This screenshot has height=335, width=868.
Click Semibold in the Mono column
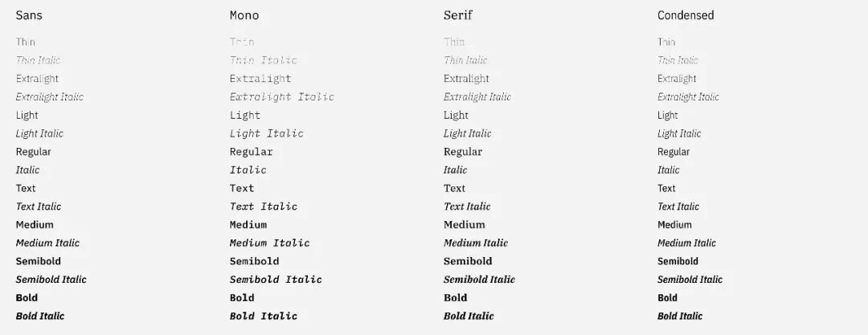[254, 261]
